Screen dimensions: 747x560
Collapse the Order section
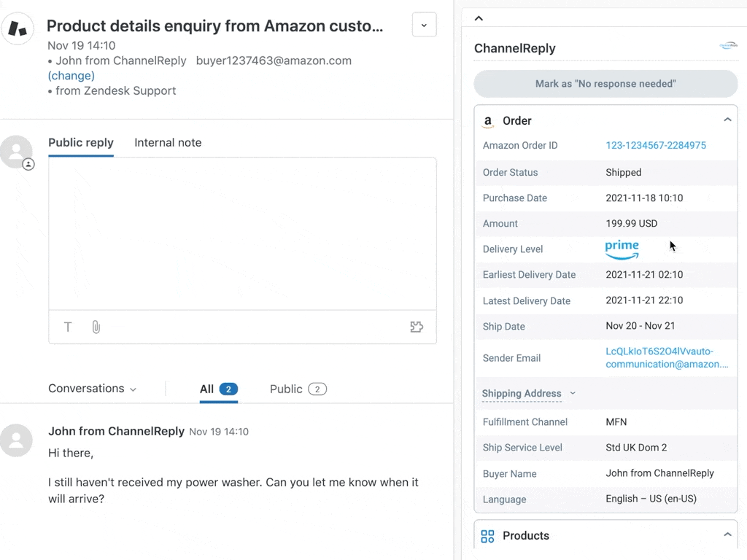click(x=727, y=120)
